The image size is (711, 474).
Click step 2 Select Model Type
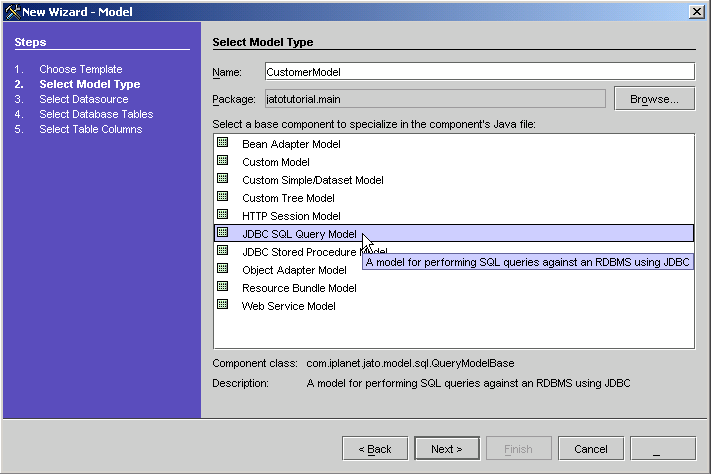(x=90, y=84)
